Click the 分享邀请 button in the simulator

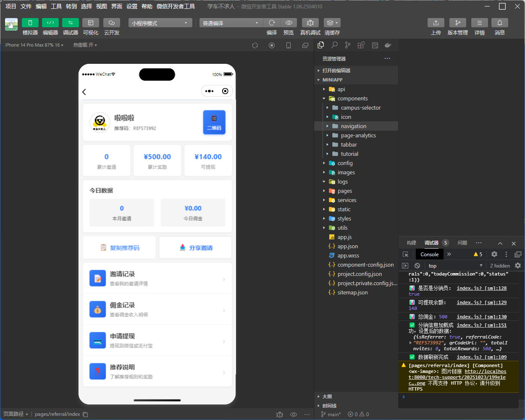click(x=195, y=247)
